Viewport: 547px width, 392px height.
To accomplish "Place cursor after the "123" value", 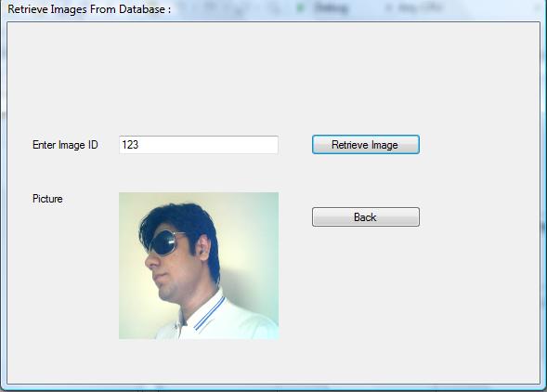I will tap(139, 145).
